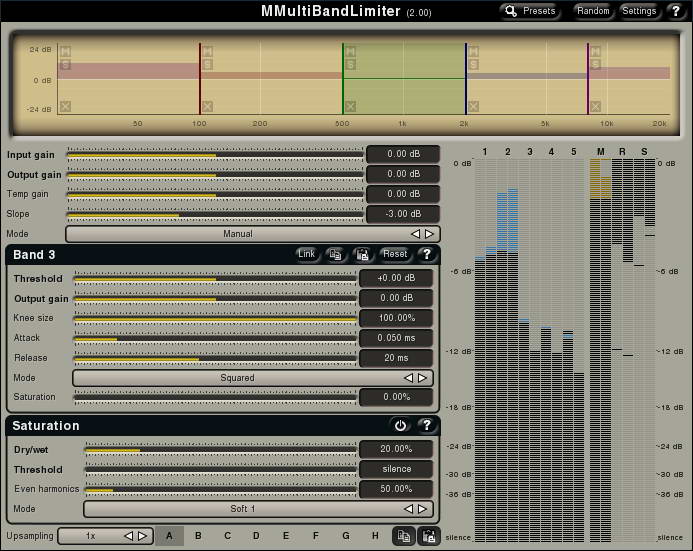Click the Band 3 Threshold slider
693x551 pixels.
[215, 278]
